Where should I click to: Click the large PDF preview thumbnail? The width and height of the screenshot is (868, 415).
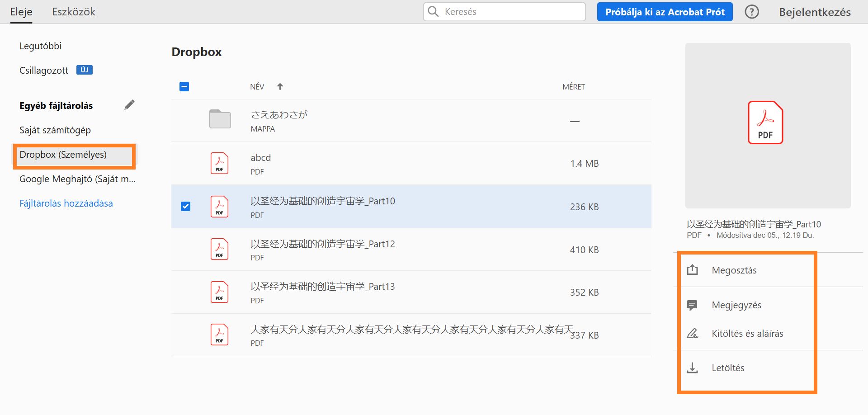[768, 126]
